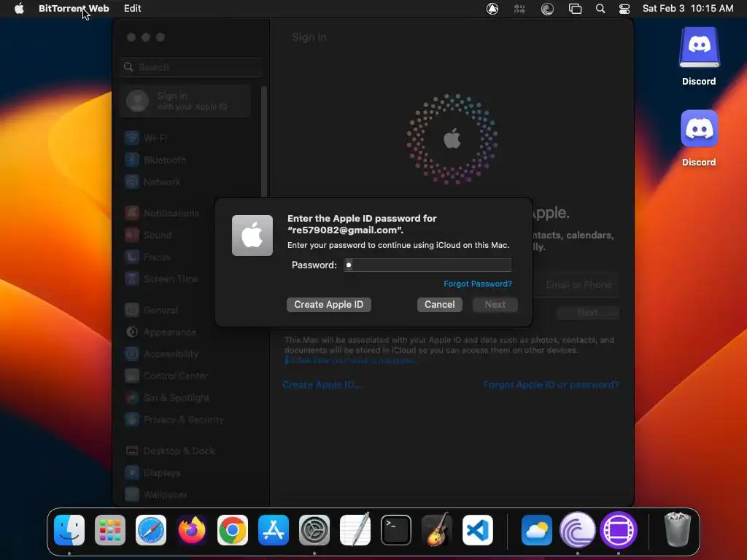Viewport: 747px width, 560px height.
Task: Click the Create Apple ID button
Action: [x=329, y=305]
